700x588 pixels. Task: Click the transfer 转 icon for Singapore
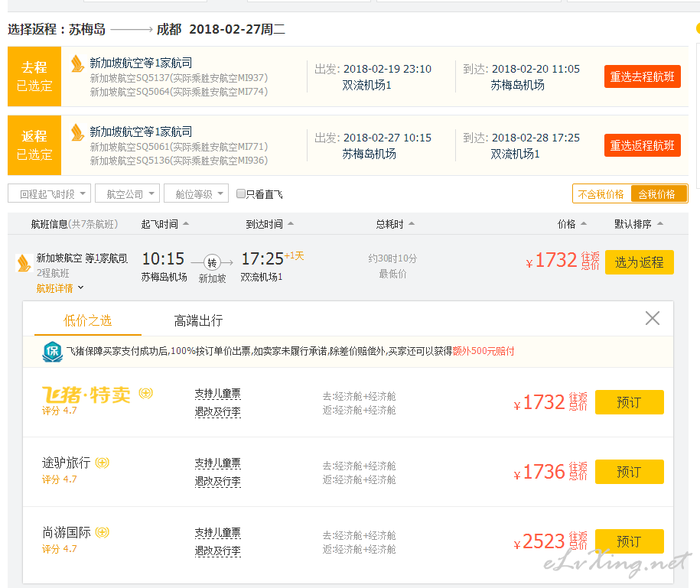pos(212,262)
